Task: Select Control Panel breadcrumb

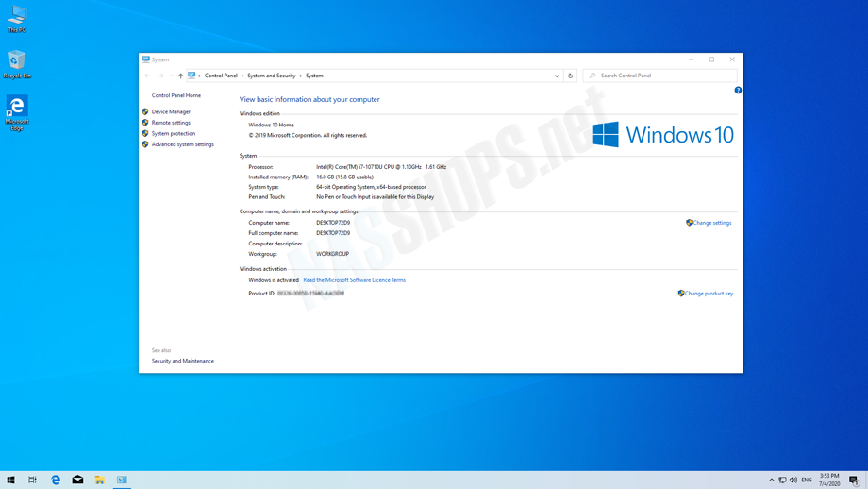Action: pyautogui.click(x=221, y=76)
